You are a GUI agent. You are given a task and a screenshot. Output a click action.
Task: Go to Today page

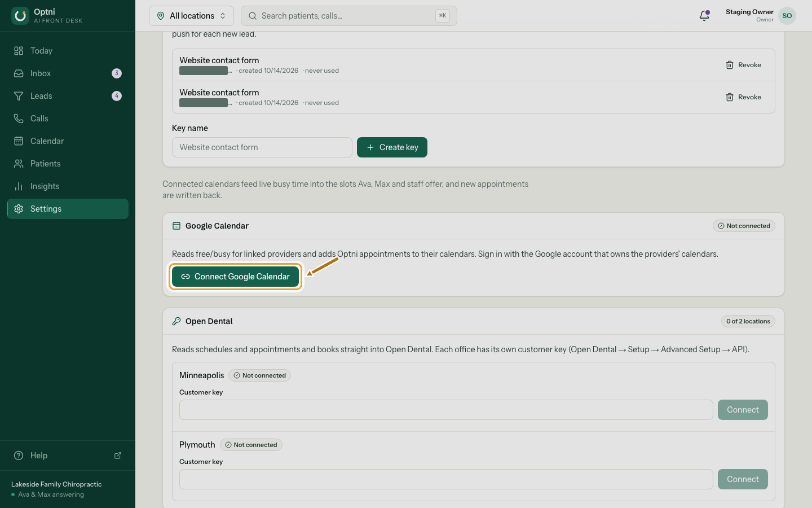point(68,51)
